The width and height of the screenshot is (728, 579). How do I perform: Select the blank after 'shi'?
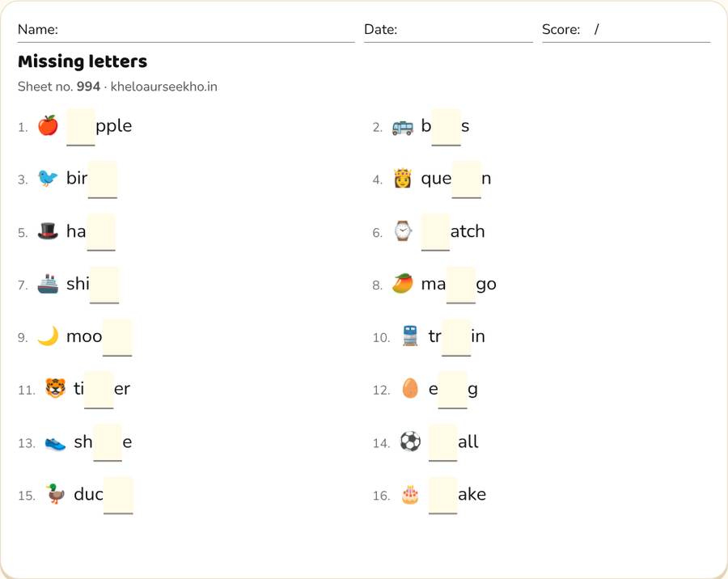(x=104, y=285)
